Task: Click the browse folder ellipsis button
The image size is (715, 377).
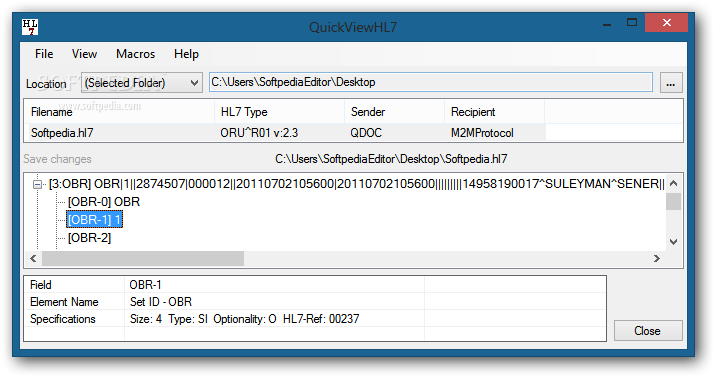Action: [671, 83]
